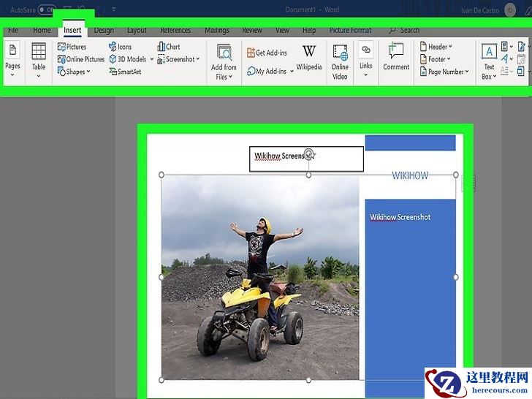This screenshot has height=399, width=532.
Task: Open the Design ribbon tab
Action: tap(104, 31)
